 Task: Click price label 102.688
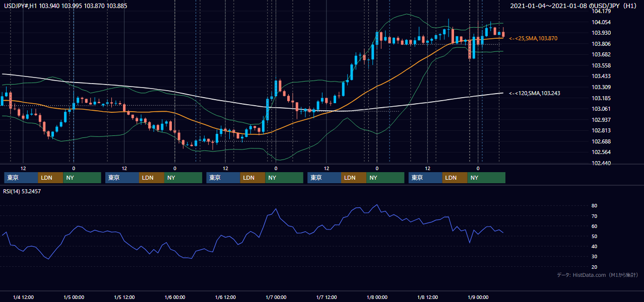[601, 141]
